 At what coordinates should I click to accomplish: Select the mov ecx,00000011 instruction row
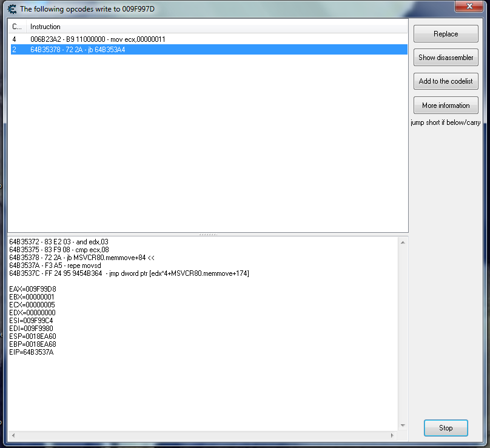click(x=97, y=39)
